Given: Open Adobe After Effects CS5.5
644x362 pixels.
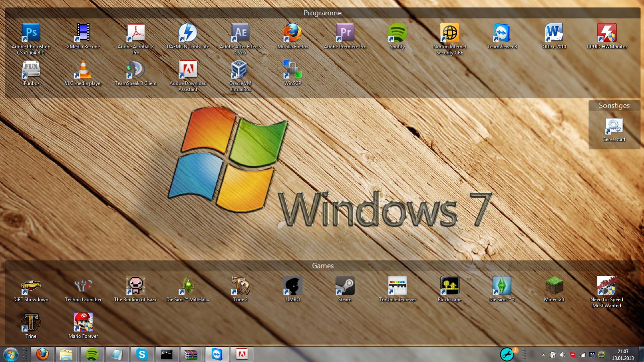Looking at the screenshot, I should [x=241, y=39].
